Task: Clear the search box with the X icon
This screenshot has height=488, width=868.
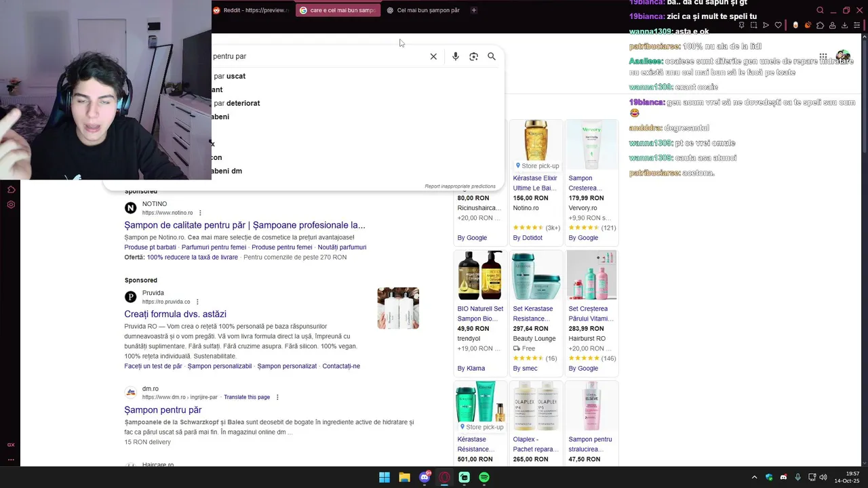Action: point(433,56)
